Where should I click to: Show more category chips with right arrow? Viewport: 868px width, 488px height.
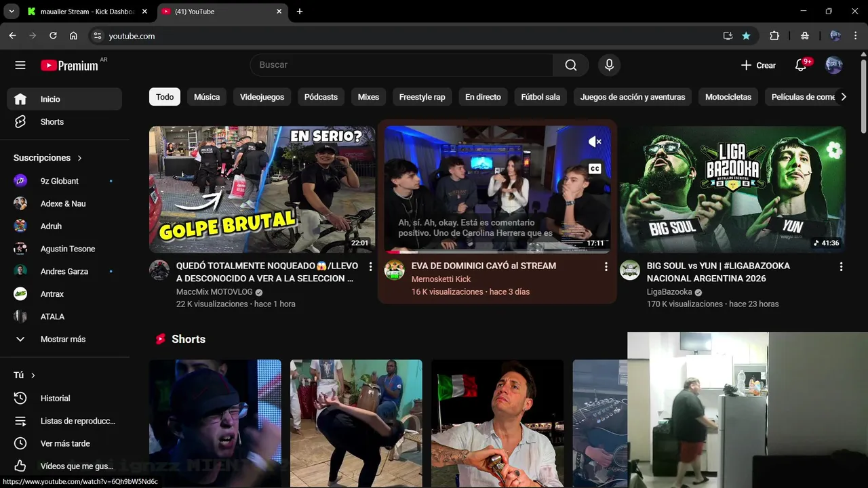coord(843,97)
